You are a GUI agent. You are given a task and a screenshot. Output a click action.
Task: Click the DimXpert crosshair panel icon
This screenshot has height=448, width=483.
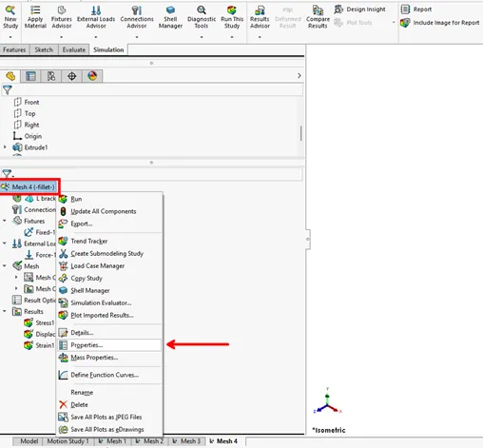point(72,76)
